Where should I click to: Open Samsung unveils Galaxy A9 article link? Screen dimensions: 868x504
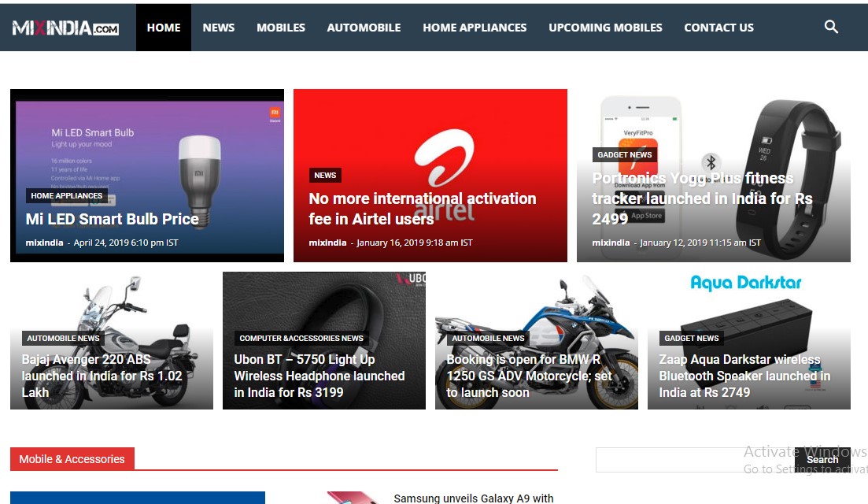point(473,498)
